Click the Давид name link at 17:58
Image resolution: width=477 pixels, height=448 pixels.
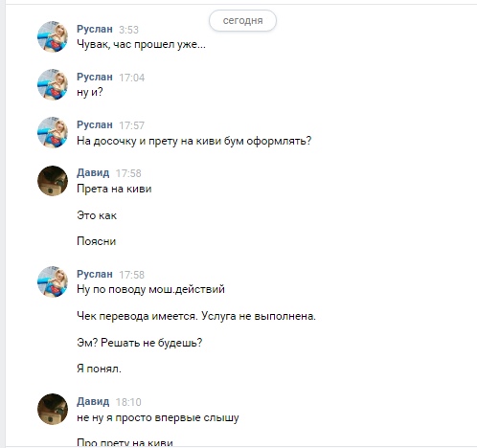93,172
